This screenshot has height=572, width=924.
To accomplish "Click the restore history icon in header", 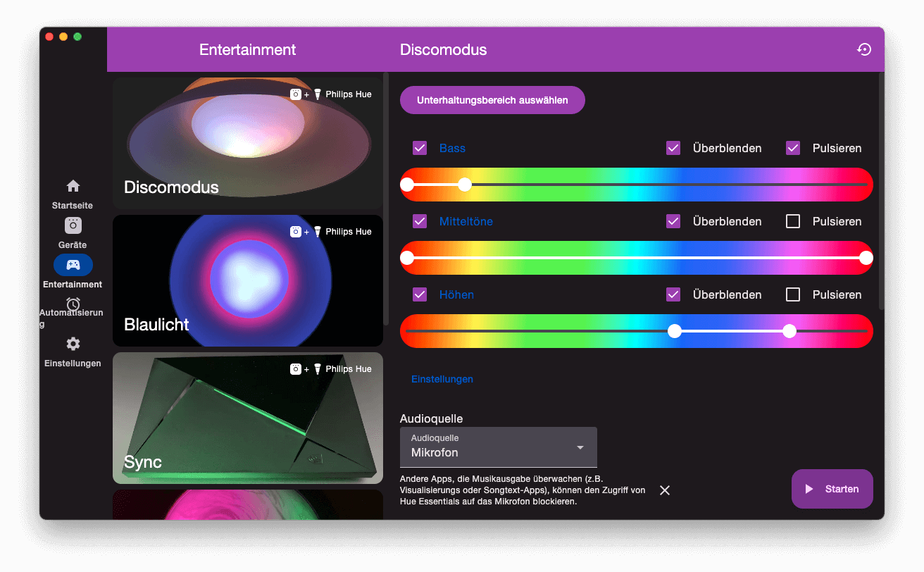I will tap(864, 49).
